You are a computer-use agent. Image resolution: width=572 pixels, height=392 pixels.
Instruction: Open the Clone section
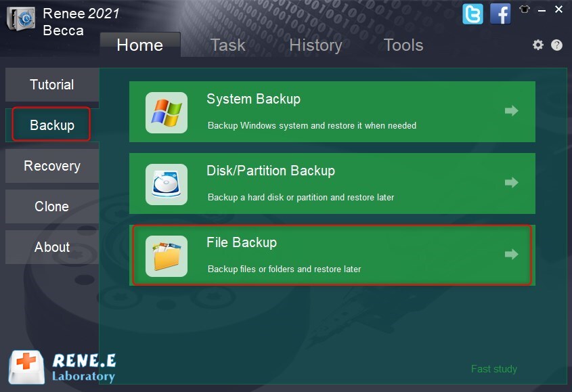(52, 206)
